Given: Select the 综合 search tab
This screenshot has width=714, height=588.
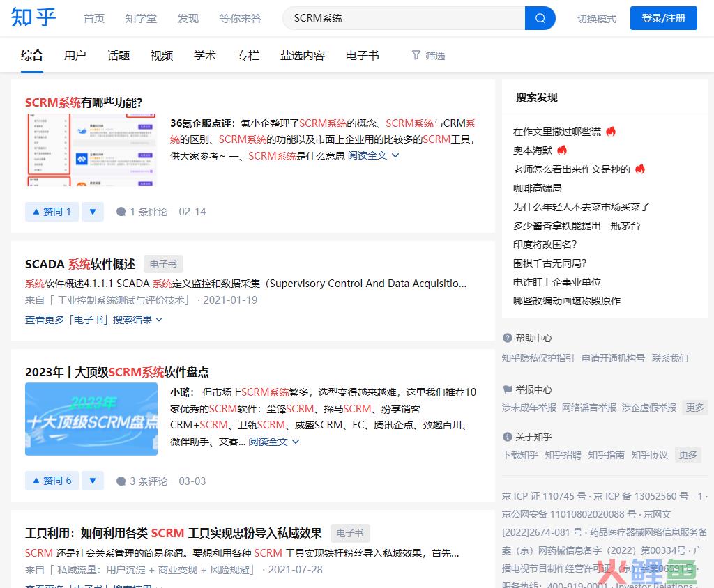Looking at the screenshot, I should 32,56.
